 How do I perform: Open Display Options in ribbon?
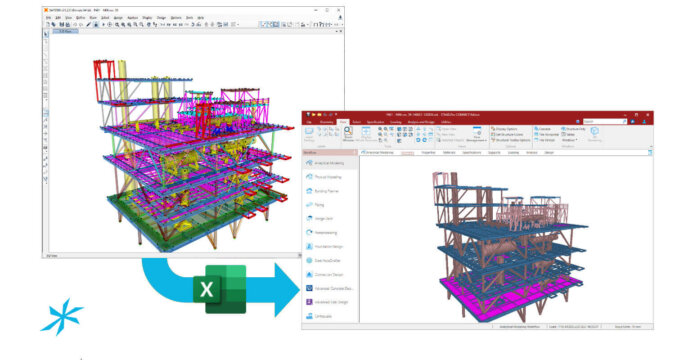[505, 129]
